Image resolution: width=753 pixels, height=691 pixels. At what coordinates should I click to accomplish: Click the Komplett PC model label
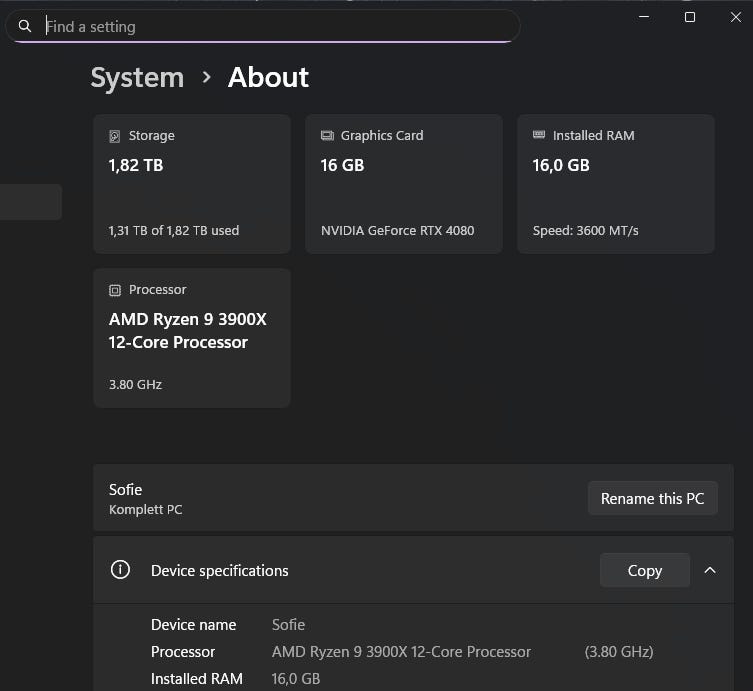click(145, 509)
